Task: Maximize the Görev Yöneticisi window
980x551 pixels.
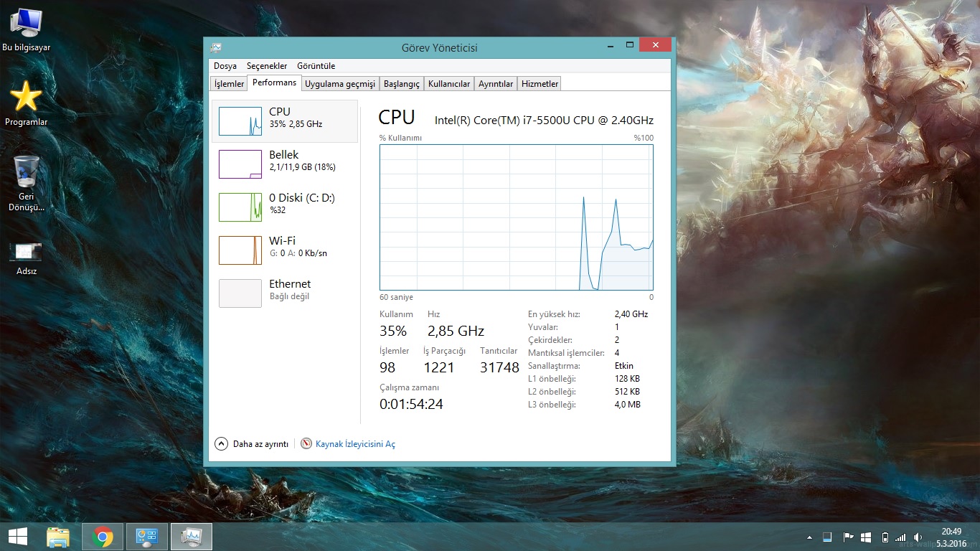Action: click(629, 44)
